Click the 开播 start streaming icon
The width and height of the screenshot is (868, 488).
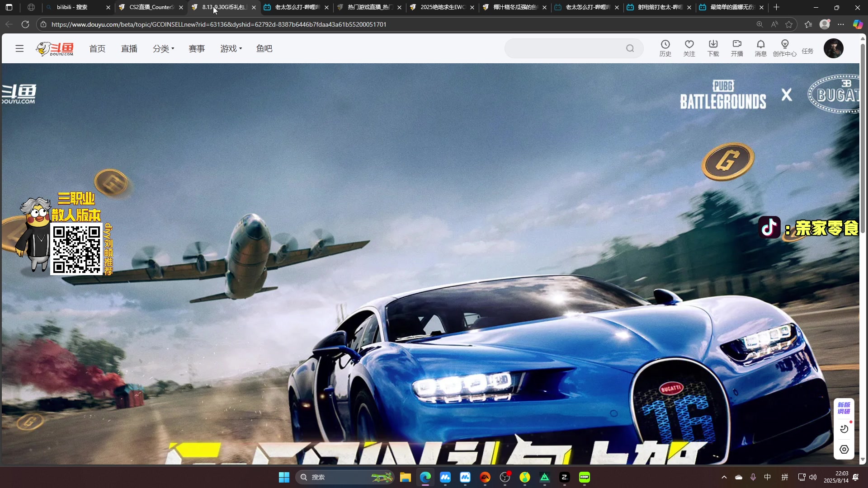pos(737,48)
